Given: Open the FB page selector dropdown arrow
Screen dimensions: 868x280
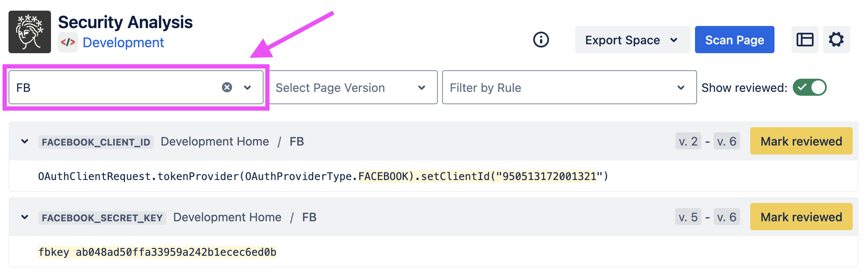Looking at the screenshot, I should pyautogui.click(x=247, y=87).
